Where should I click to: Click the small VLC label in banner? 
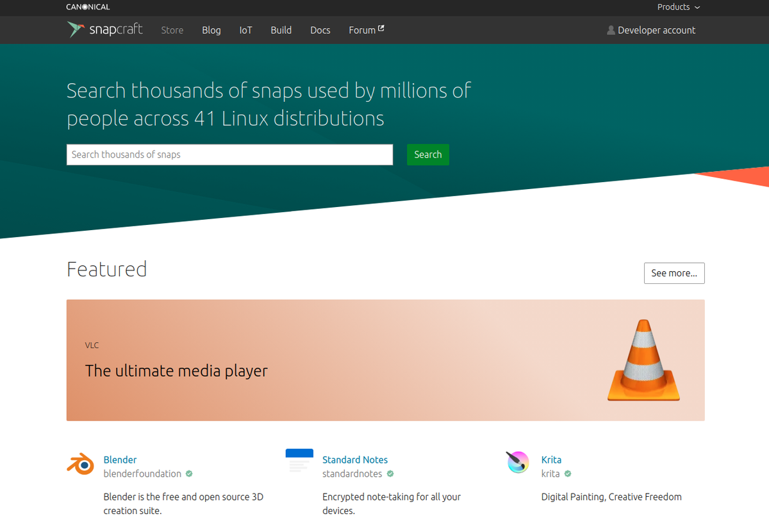coord(92,345)
